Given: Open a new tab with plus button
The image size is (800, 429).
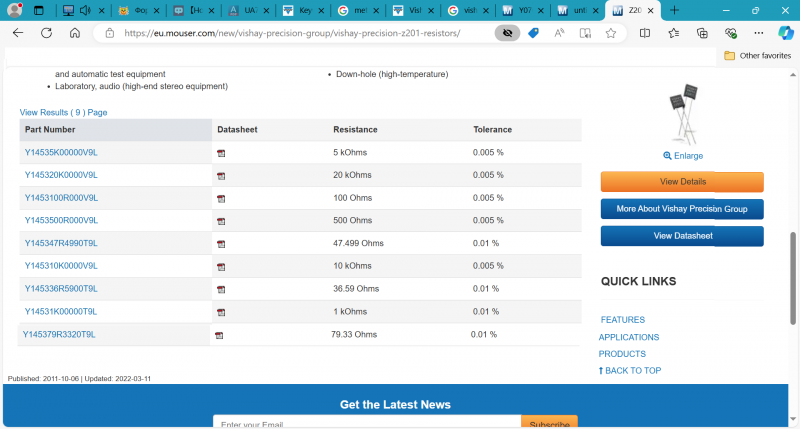Looking at the screenshot, I should 674,10.
